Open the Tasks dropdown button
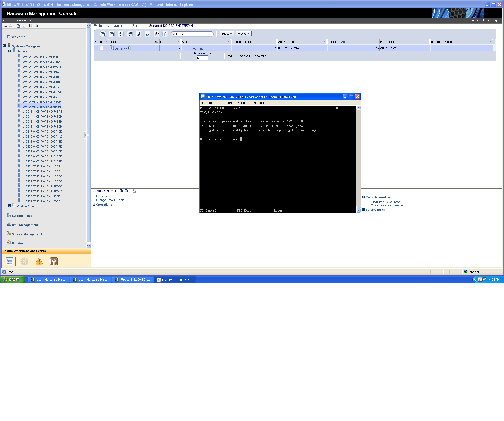Image resolution: width=504 pixels, height=421 pixels. [227, 34]
